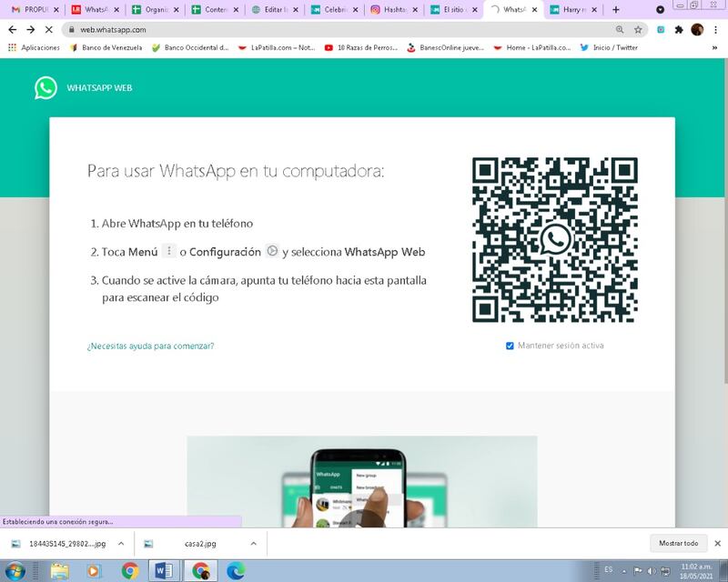
Task: Open the Banco de Venezuela bookmark
Action: [106, 47]
